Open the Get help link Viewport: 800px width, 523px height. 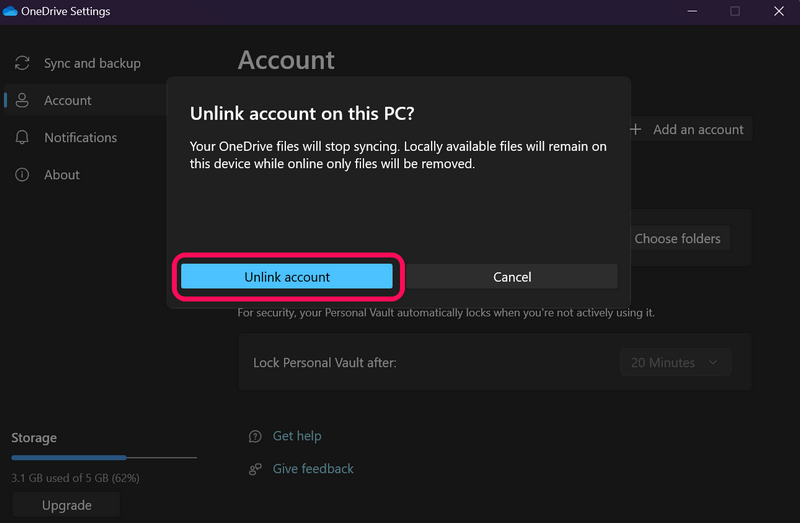click(297, 436)
